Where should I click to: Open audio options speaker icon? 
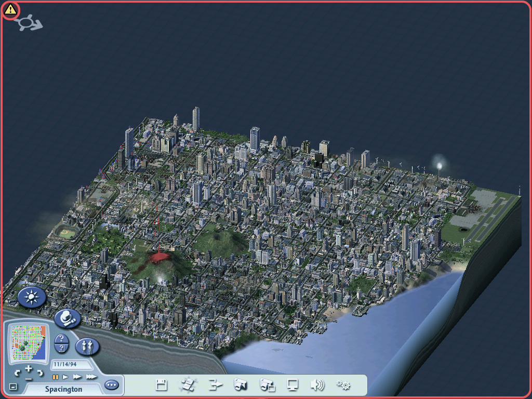[x=317, y=385]
